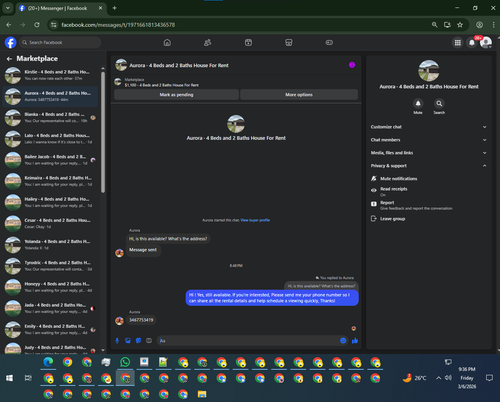
Task: Go to the Home feed icon
Action: [167, 43]
